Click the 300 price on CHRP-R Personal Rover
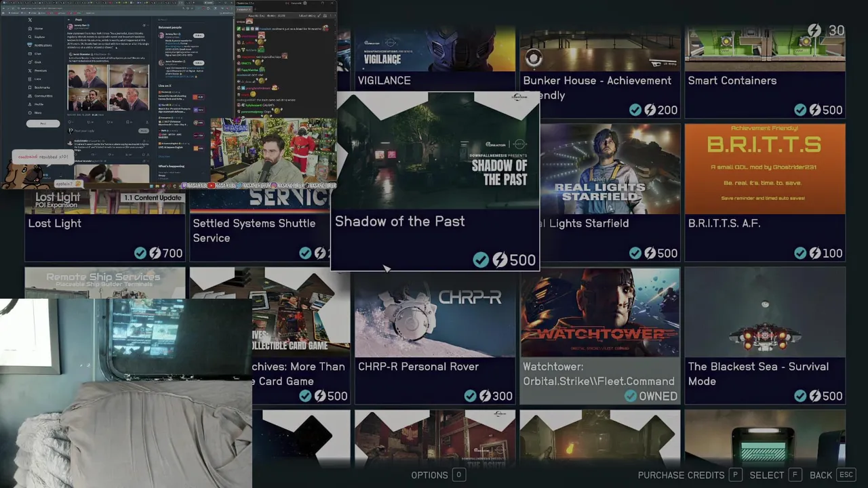The width and height of the screenshot is (868, 488). 502,396
